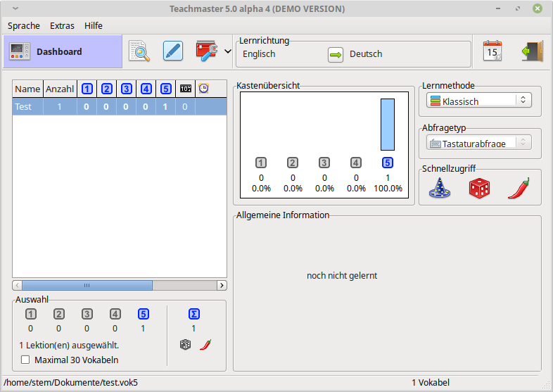
Task: Toggle box 1 in Auswahl section
Action: click(31, 315)
